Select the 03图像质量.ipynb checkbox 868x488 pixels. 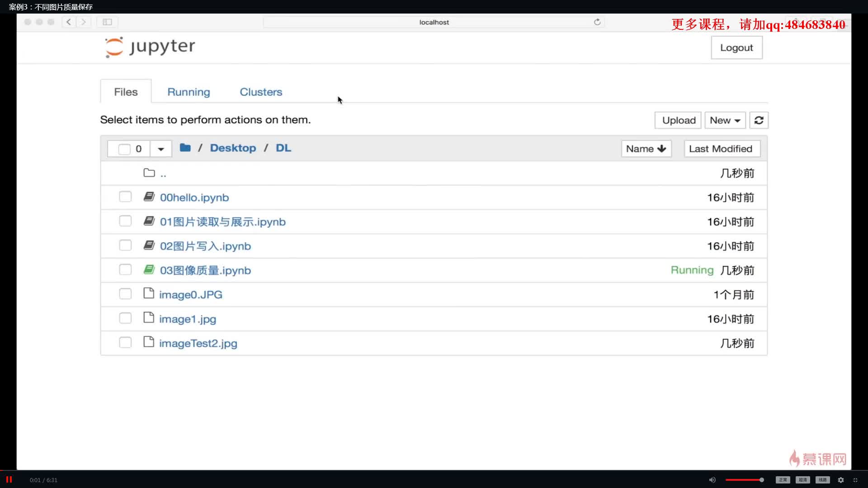pyautogui.click(x=125, y=270)
